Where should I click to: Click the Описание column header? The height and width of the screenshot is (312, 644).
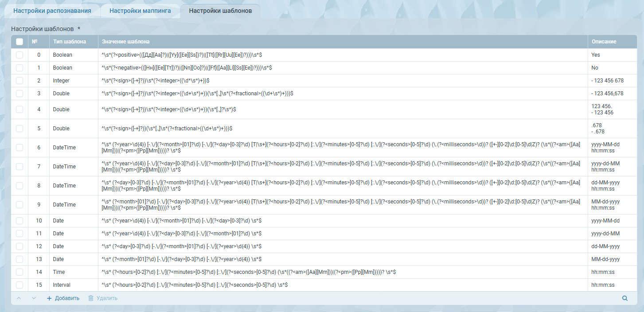(604, 42)
